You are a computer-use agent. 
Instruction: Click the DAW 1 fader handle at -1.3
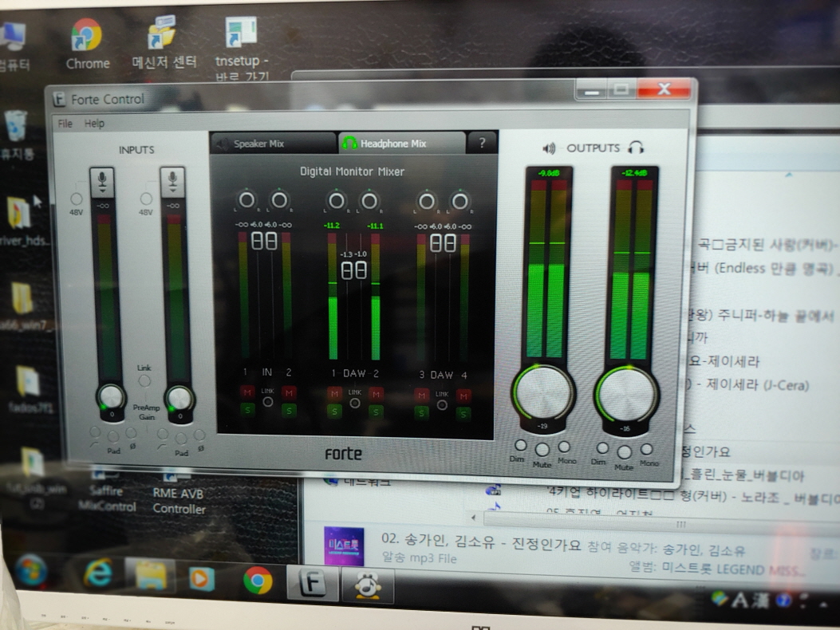[x=347, y=270]
